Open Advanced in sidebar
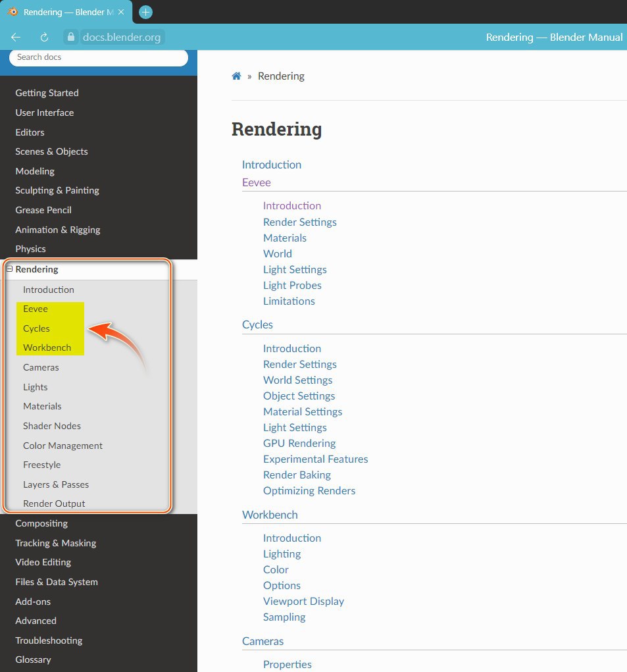627x672 pixels. point(36,621)
